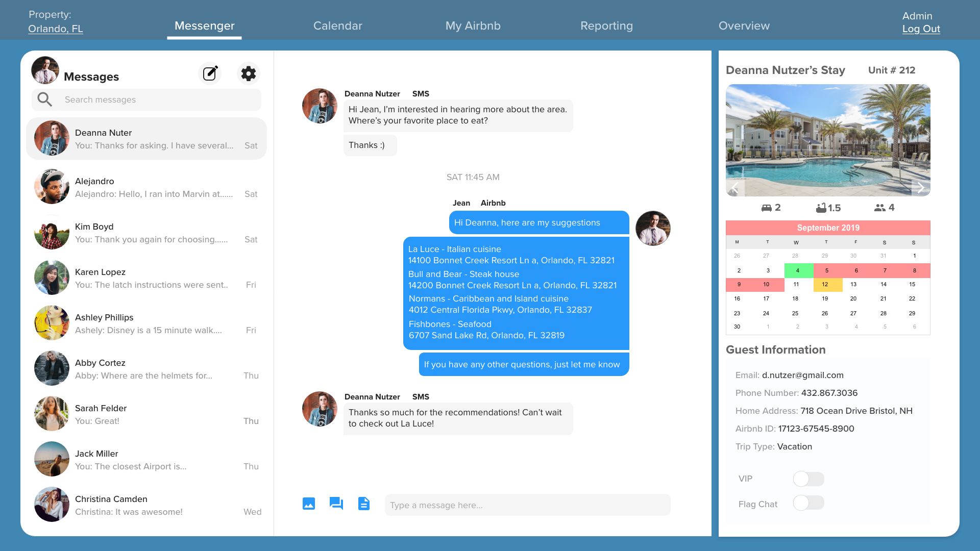This screenshot has height=551, width=980.
Task: Open the Reporting tab
Action: click(x=606, y=26)
